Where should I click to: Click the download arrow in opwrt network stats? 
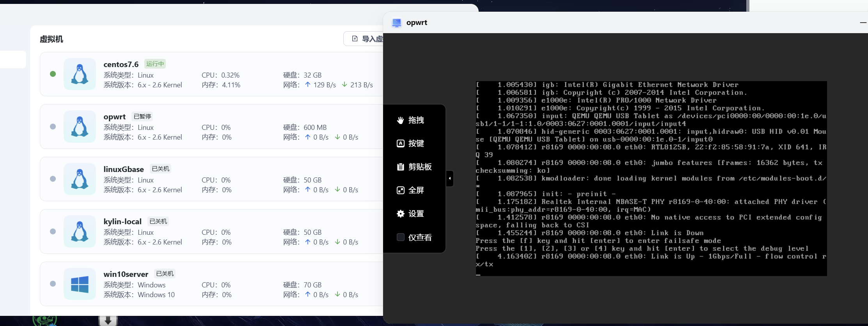click(337, 137)
